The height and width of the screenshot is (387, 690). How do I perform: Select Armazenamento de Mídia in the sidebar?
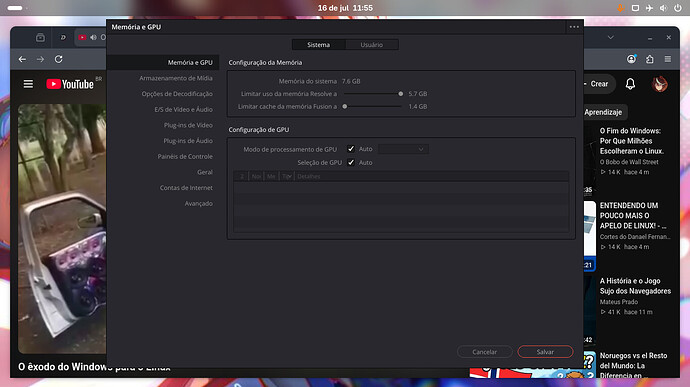tap(176, 78)
